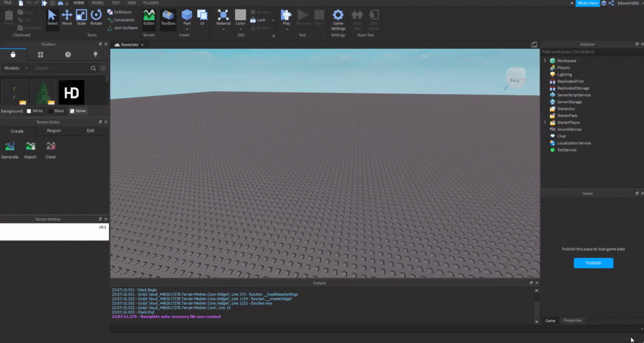
Task: Select ServerScriptService in Explorer
Action: pos(574,95)
